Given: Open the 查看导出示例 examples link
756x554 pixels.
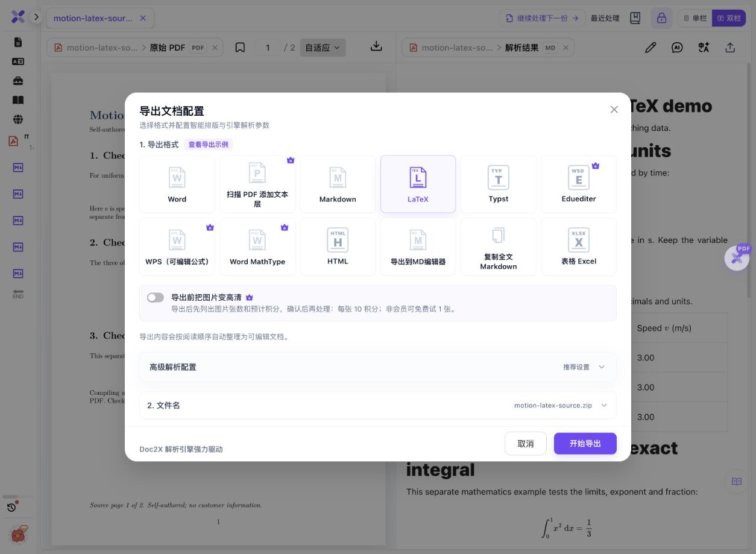Looking at the screenshot, I should click(208, 145).
